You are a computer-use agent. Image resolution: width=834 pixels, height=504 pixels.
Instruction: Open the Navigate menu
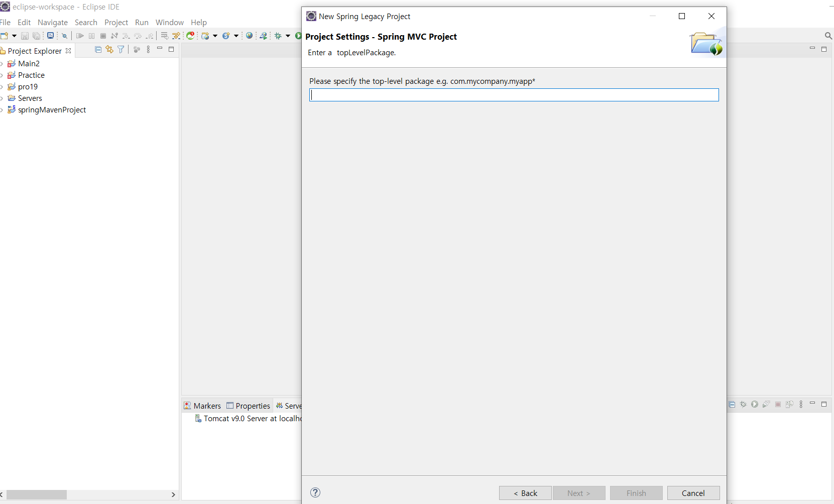point(53,22)
